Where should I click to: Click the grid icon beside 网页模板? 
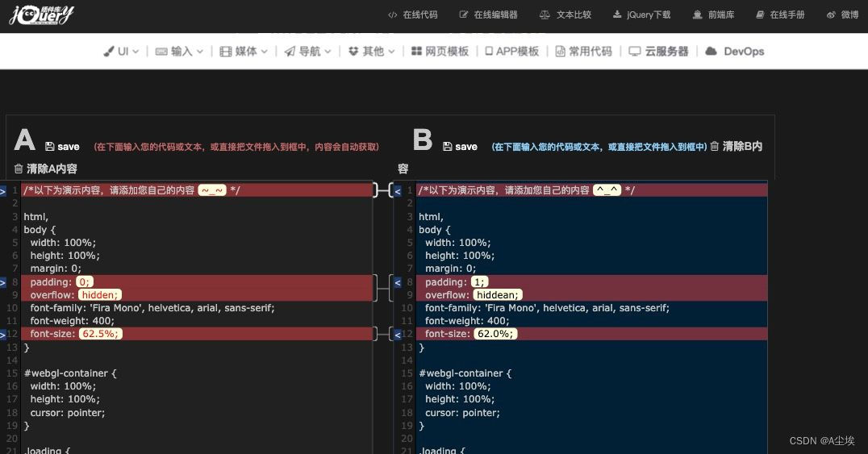tap(416, 52)
